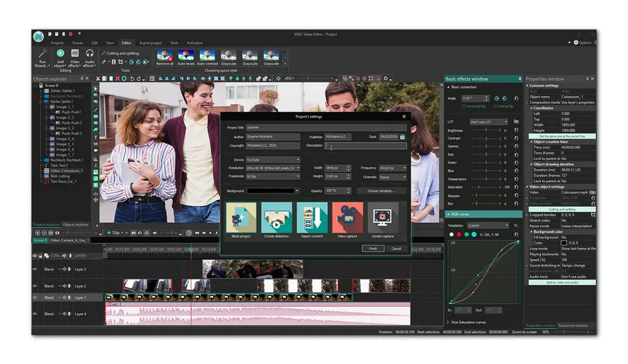
Task: Click the clock icon in playback bar
Action: tap(188, 233)
